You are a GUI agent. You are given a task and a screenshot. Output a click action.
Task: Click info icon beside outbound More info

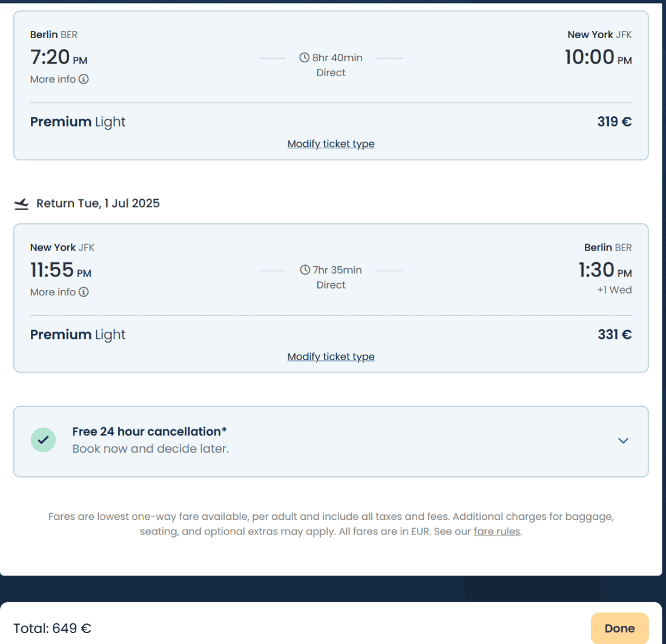(x=84, y=79)
